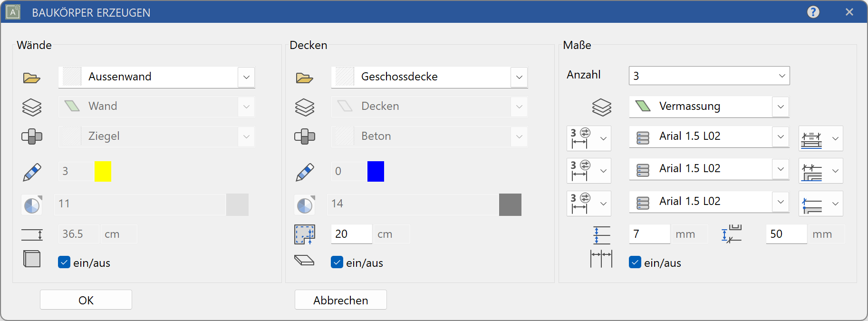
Task: Click the yellow pen color swatch
Action: click(x=103, y=171)
